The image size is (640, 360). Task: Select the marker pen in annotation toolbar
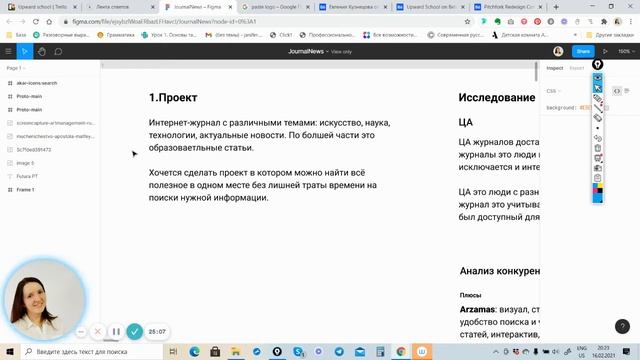(598, 98)
